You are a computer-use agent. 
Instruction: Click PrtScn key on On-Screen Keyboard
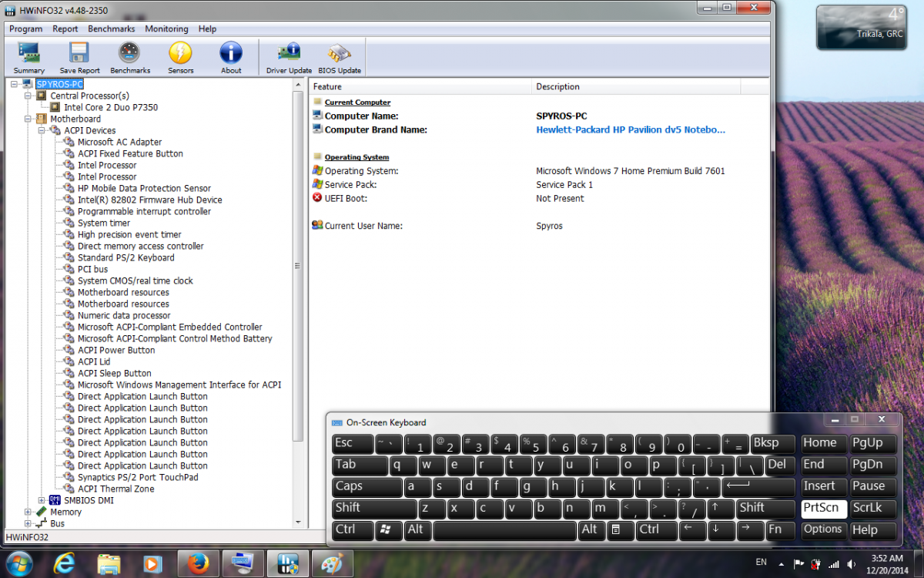[824, 508]
